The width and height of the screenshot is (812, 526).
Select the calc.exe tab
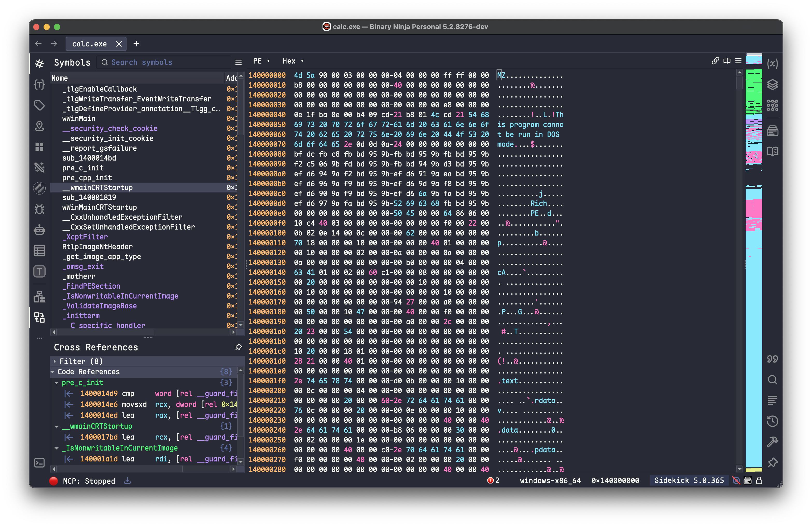(x=89, y=44)
